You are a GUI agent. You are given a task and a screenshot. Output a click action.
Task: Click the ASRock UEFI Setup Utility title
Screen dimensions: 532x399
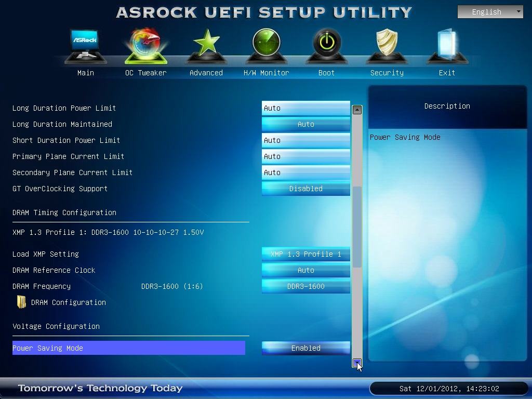[x=264, y=12]
